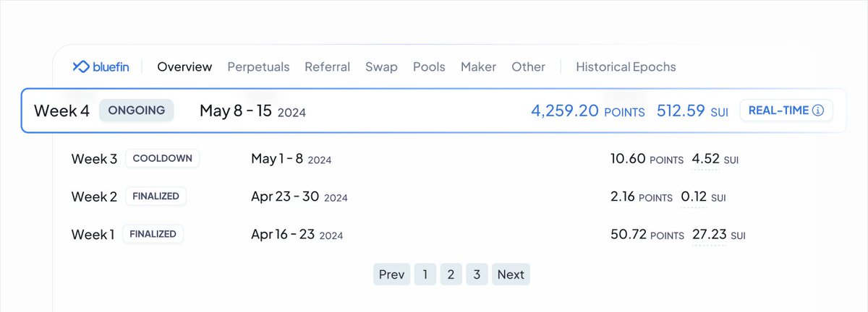Open the Maker tab
The width and height of the screenshot is (868, 312).
pyautogui.click(x=478, y=66)
